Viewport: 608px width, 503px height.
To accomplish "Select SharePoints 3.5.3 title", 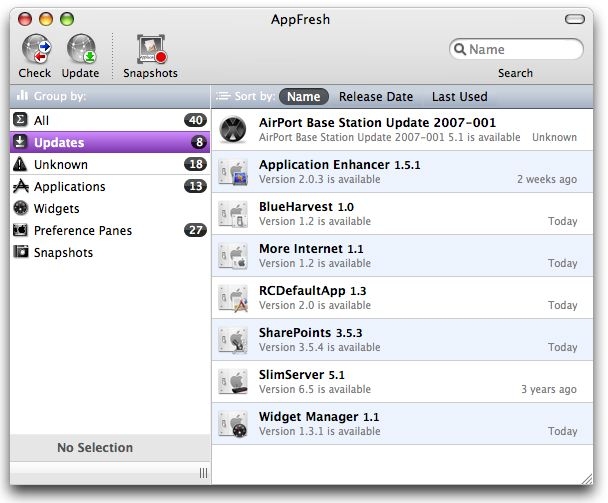I will [x=311, y=333].
